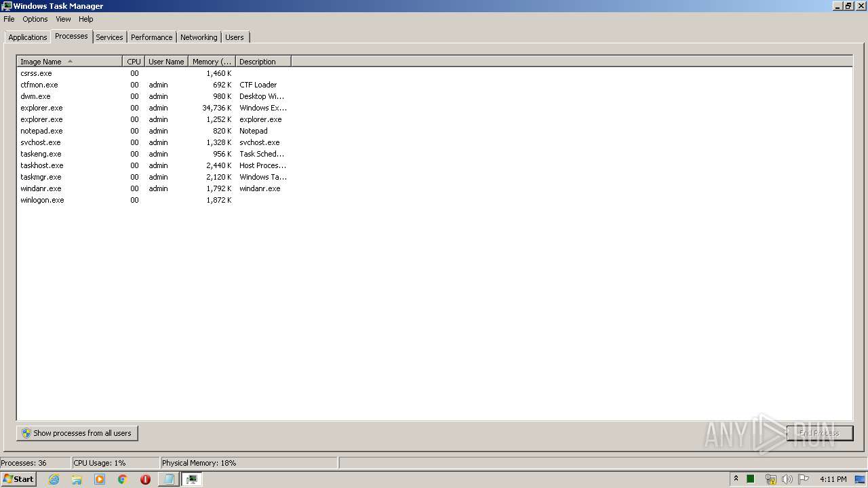Open the Start menu

tap(18, 479)
